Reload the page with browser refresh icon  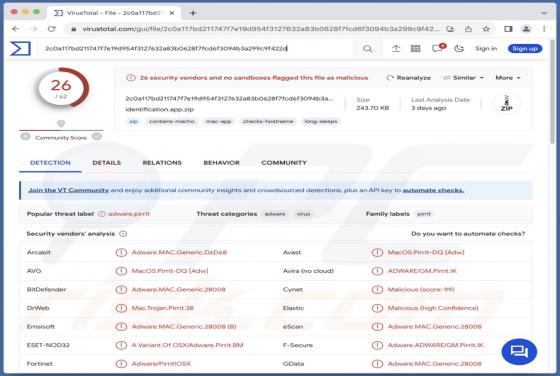(52, 29)
